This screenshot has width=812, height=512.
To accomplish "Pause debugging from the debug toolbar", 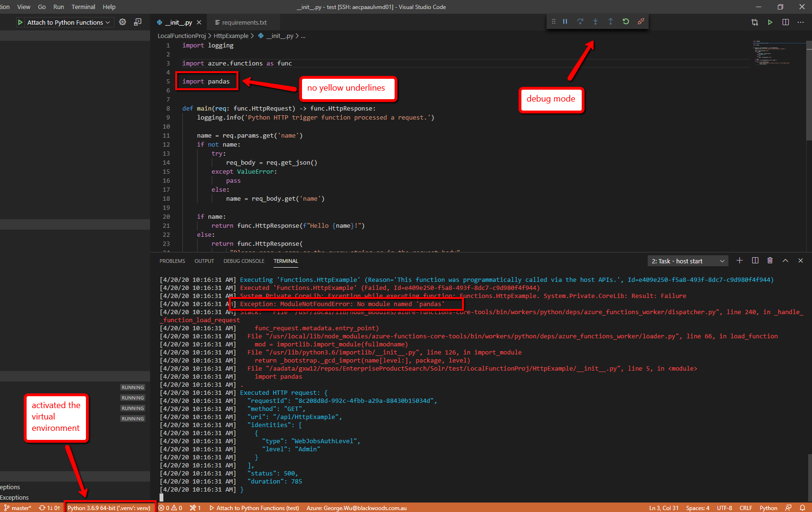I will [x=565, y=21].
